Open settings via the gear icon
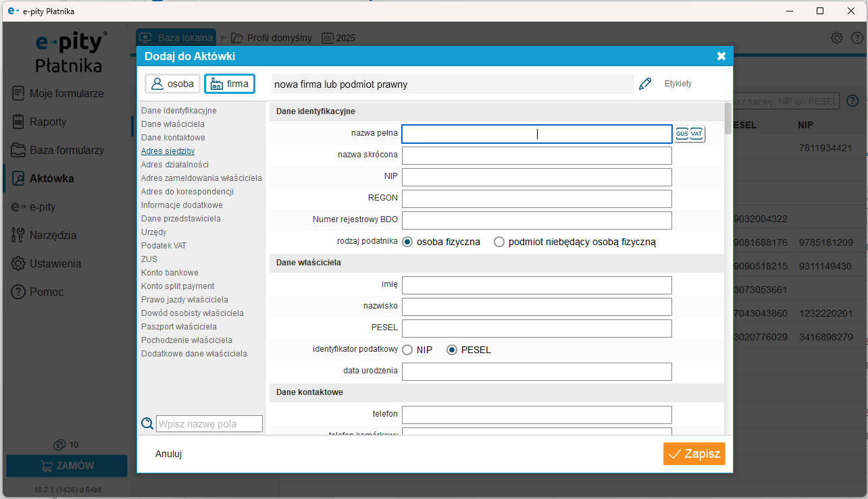Image resolution: width=868 pixels, height=499 pixels. click(837, 38)
